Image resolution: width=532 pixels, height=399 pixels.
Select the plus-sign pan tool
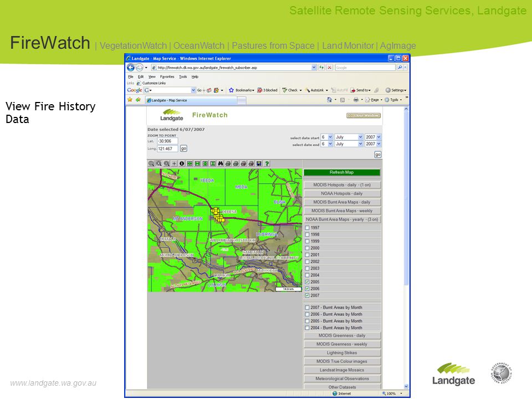(174, 163)
